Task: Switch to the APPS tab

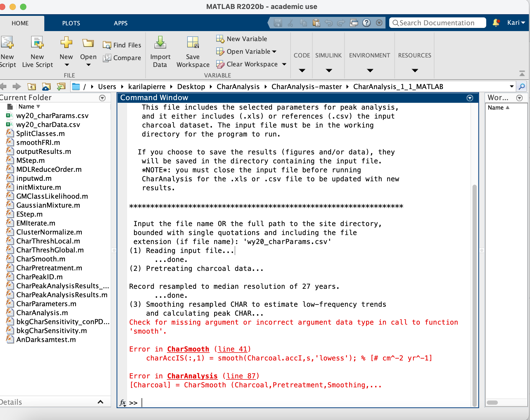Action: (x=121, y=23)
